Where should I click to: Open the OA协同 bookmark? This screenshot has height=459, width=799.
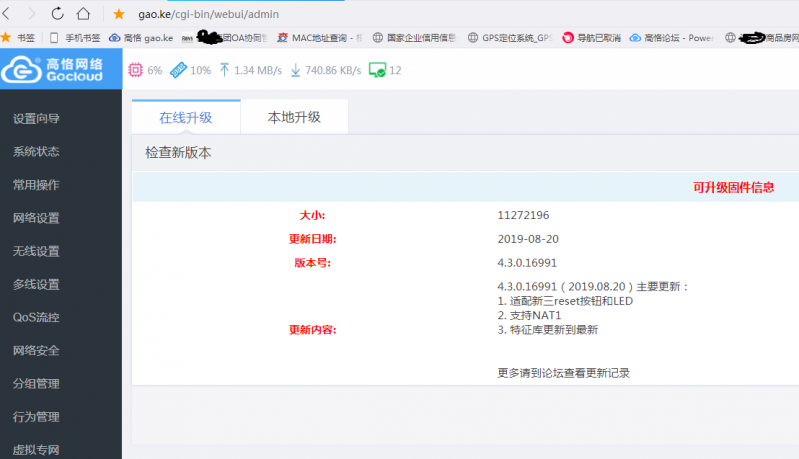pos(225,38)
